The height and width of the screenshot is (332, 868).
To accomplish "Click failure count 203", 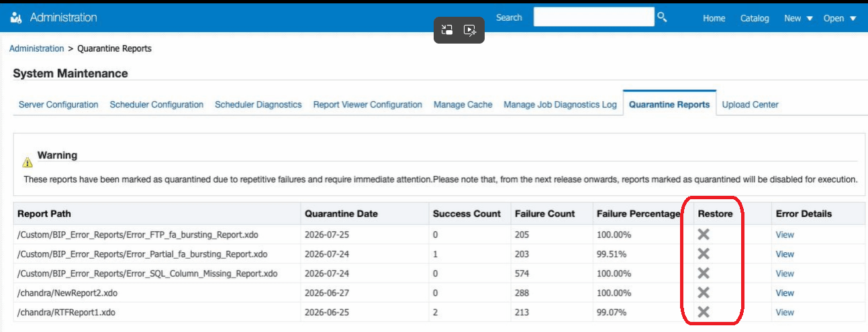I will 522,254.
